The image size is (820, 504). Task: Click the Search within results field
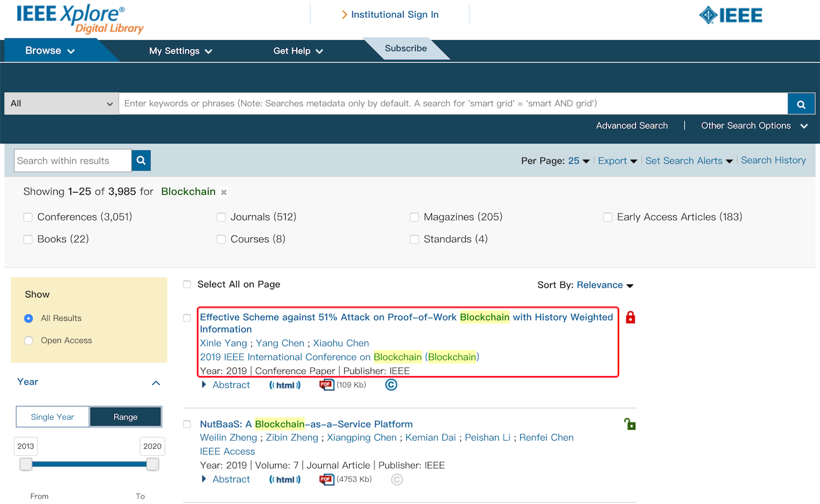pyautogui.click(x=73, y=161)
